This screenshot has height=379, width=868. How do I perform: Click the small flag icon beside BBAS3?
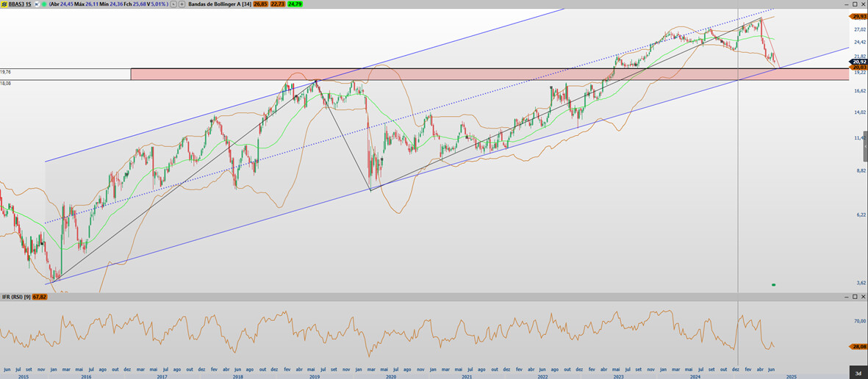click(37, 4)
